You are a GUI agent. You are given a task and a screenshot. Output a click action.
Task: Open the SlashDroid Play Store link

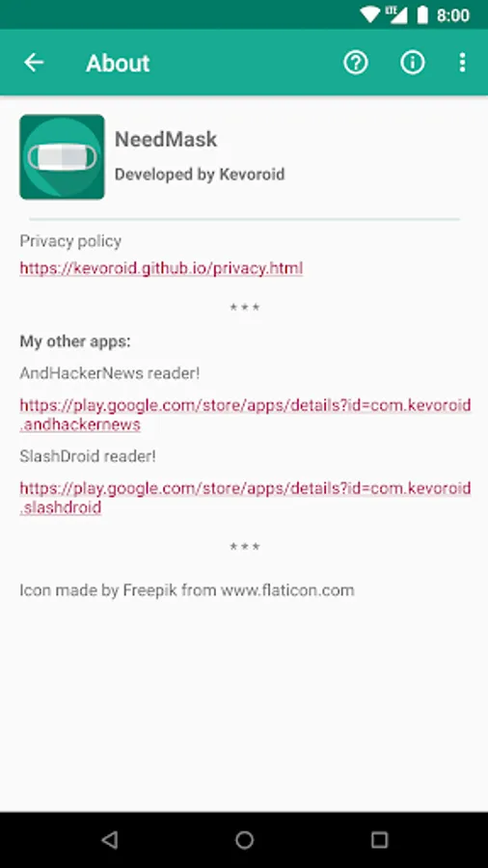click(245, 498)
